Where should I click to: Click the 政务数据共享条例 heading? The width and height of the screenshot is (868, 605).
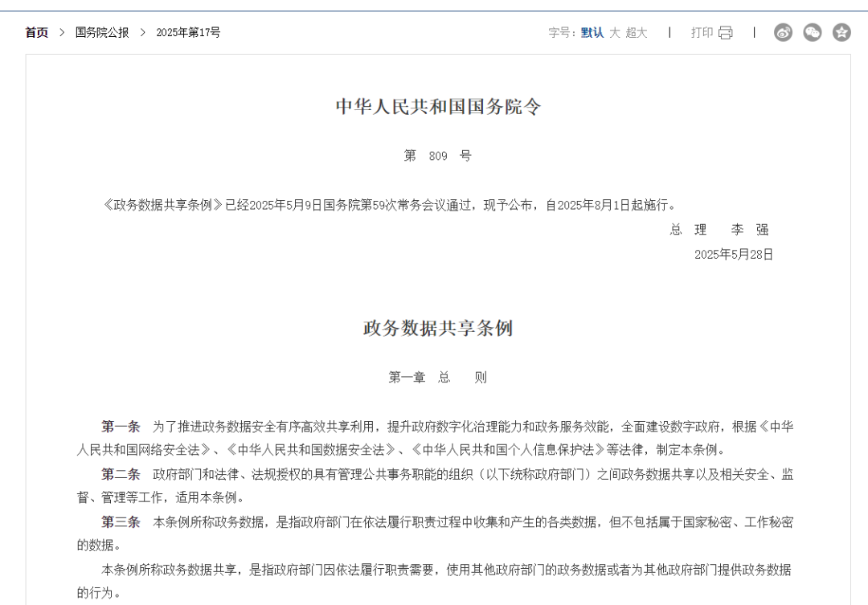click(x=438, y=328)
